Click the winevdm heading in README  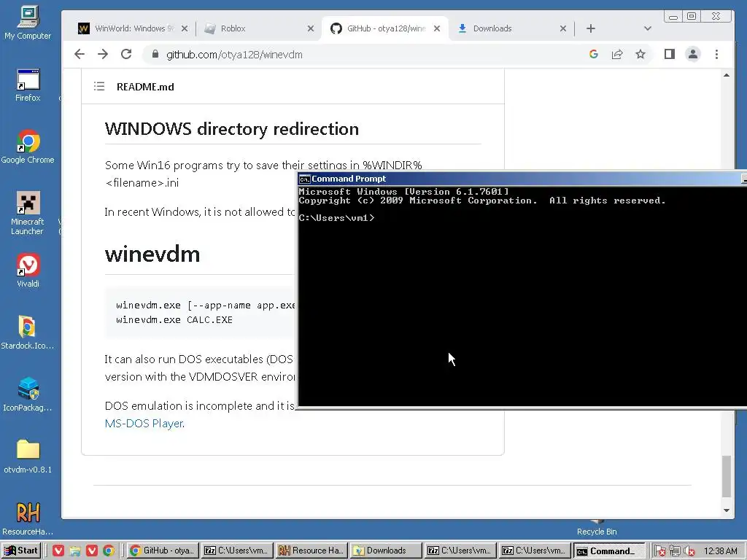coord(152,254)
